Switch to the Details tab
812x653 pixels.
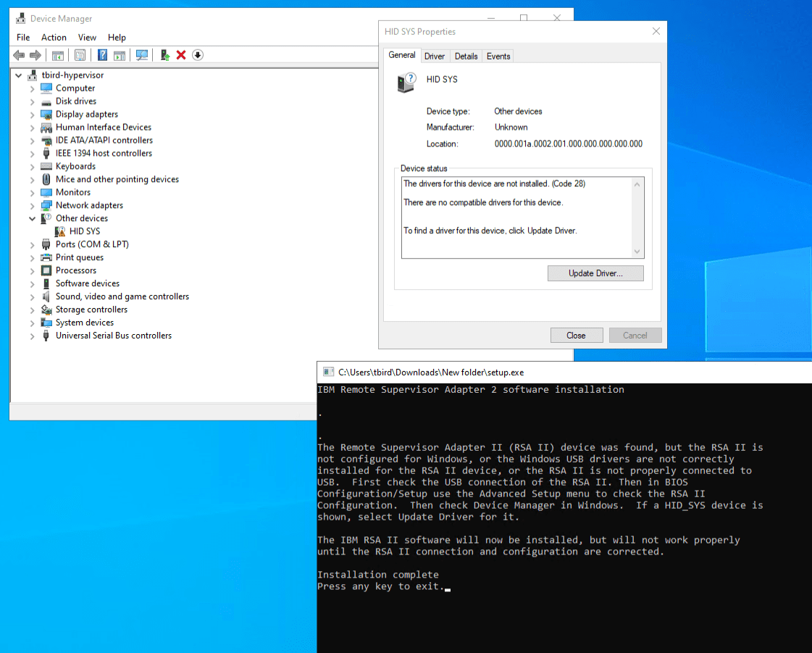point(466,56)
